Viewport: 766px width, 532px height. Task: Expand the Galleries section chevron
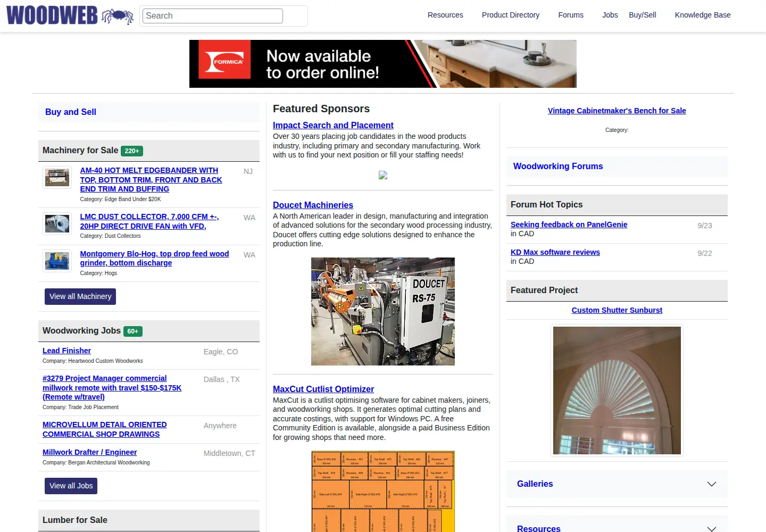tap(712, 484)
